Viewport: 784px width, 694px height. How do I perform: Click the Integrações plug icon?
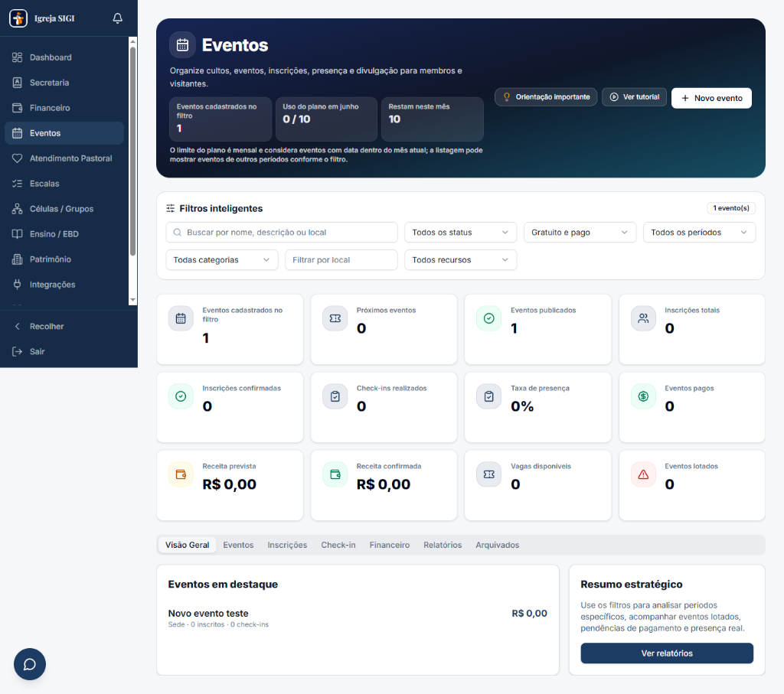(x=17, y=285)
